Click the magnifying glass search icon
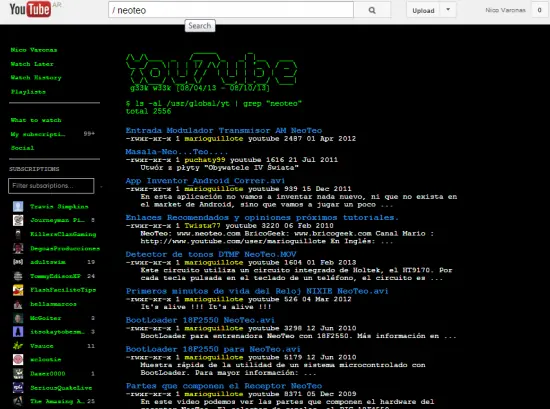This screenshot has height=409, width=550. click(x=372, y=11)
